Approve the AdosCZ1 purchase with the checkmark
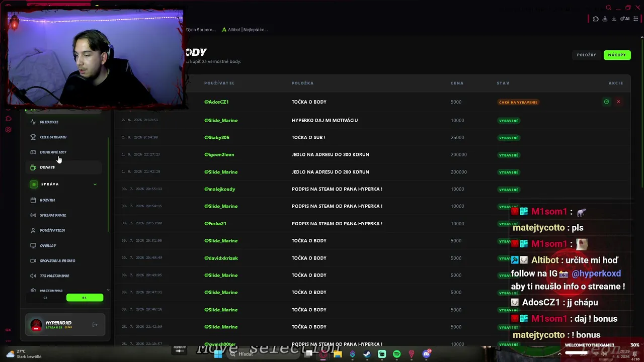644x362 pixels. click(606, 102)
